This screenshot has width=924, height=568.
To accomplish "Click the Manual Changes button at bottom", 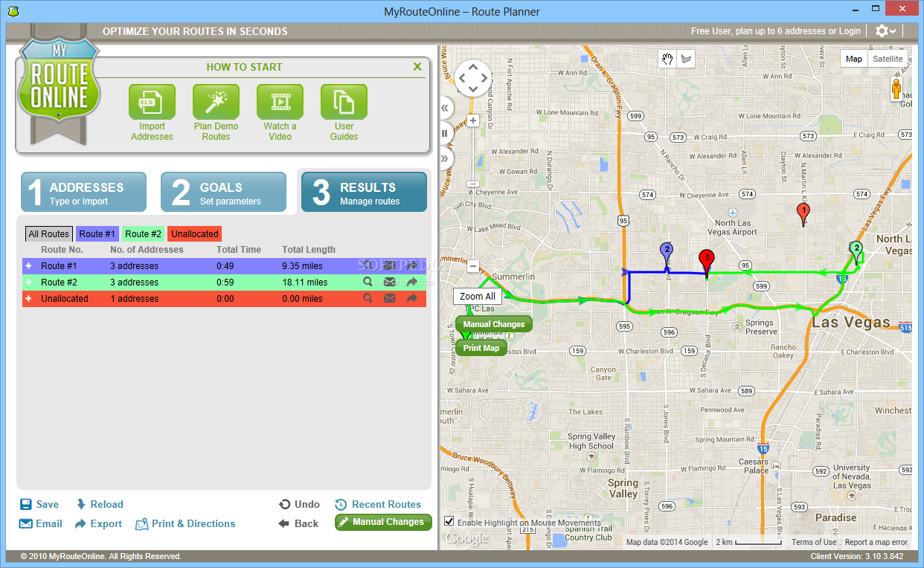I will coord(383,522).
